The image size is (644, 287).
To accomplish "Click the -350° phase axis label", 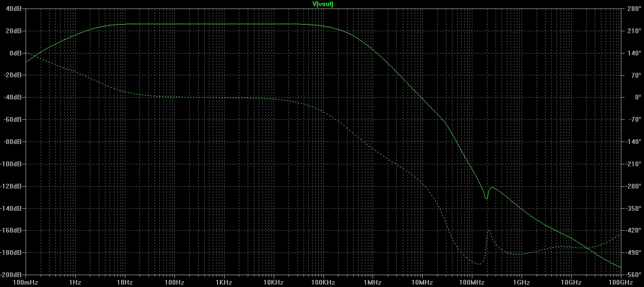I will click(x=633, y=208).
